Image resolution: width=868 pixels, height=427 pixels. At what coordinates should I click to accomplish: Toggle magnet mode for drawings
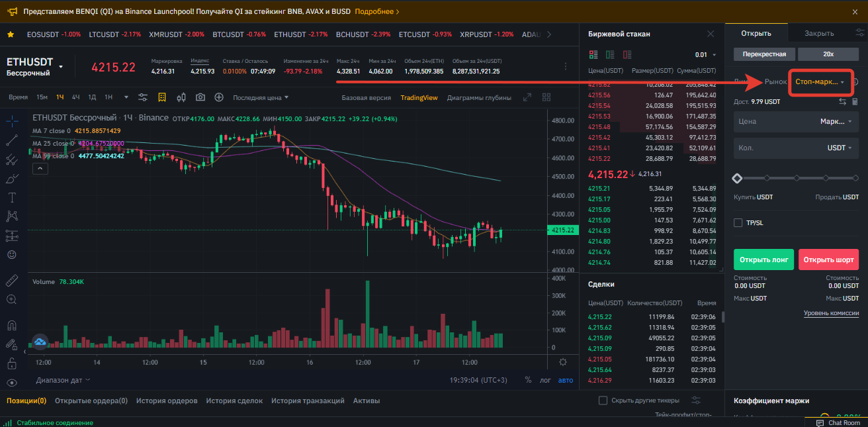pos(12,325)
